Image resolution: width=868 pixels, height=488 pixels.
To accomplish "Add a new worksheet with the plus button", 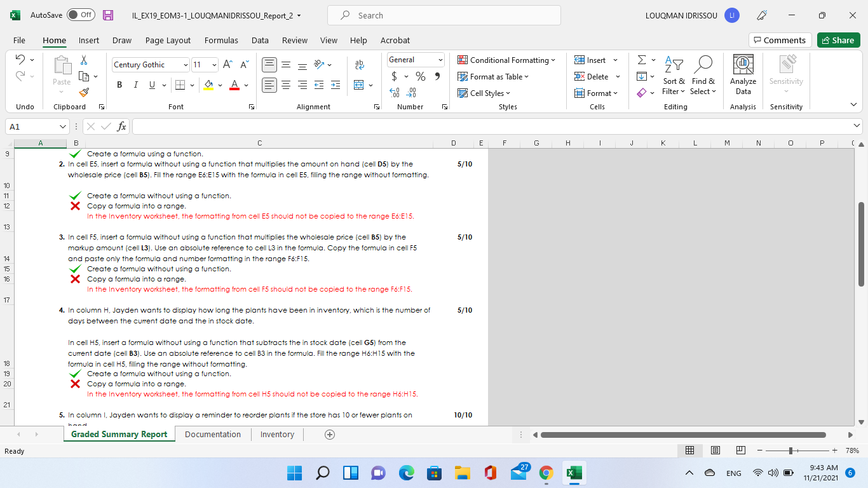I will point(329,435).
